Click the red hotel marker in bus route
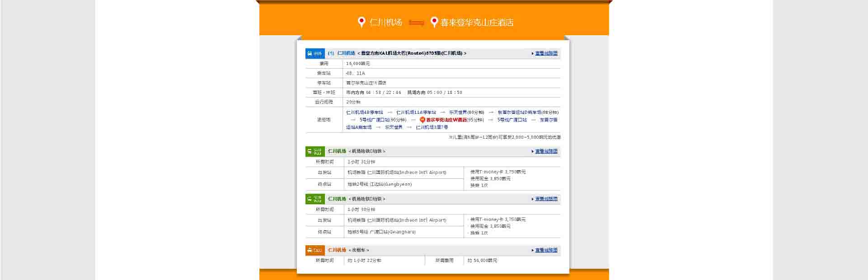The width and height of the screenshot is (868, 280). 422,120
